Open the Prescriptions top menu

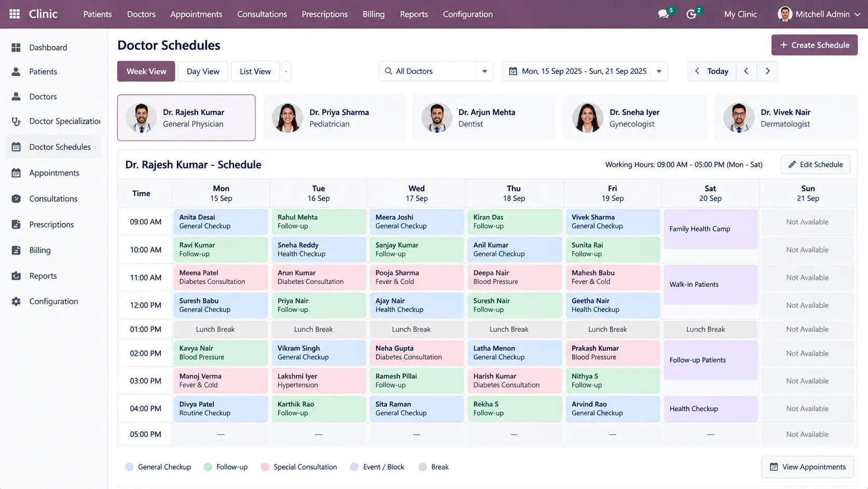[324, 14]
